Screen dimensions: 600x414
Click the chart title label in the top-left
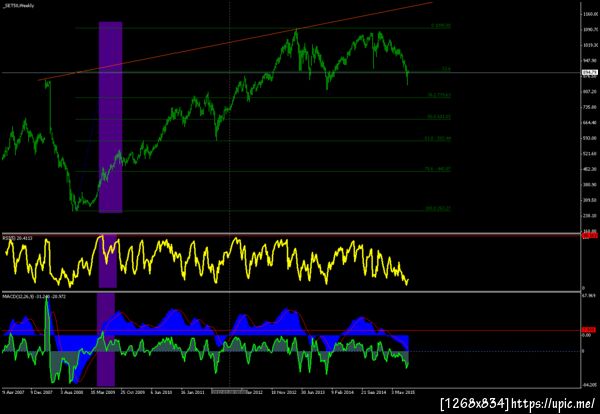coord(18,6)
